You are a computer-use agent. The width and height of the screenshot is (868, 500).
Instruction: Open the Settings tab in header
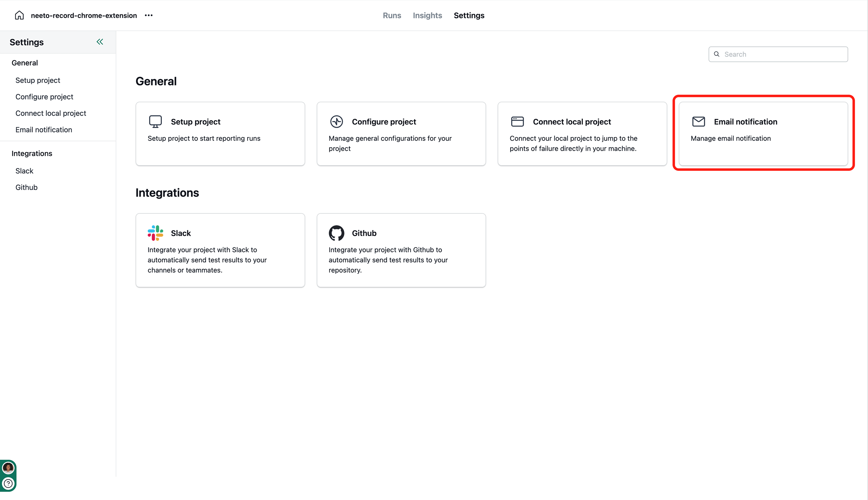(469, 15)
